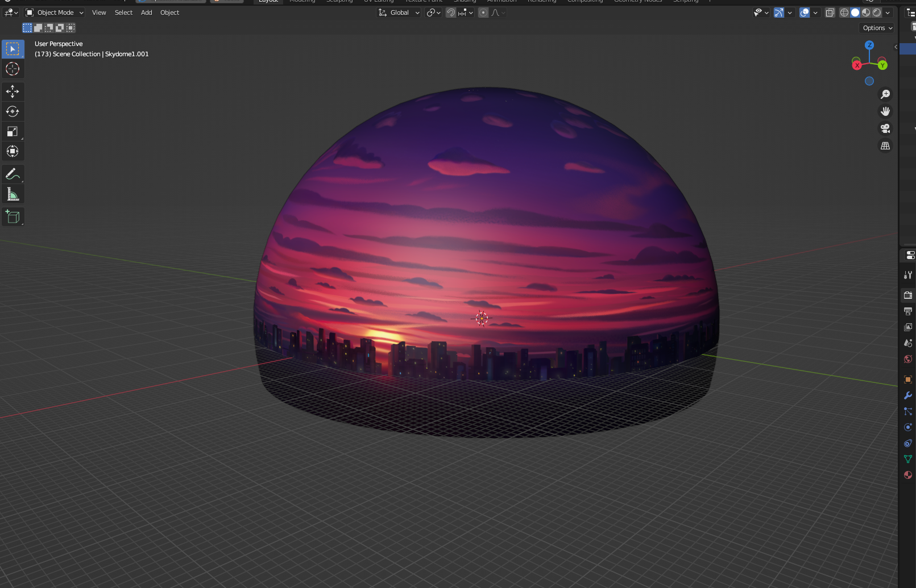Switch to wireframe viewport shading
This screenshot has height=588, width=916.
844,12
